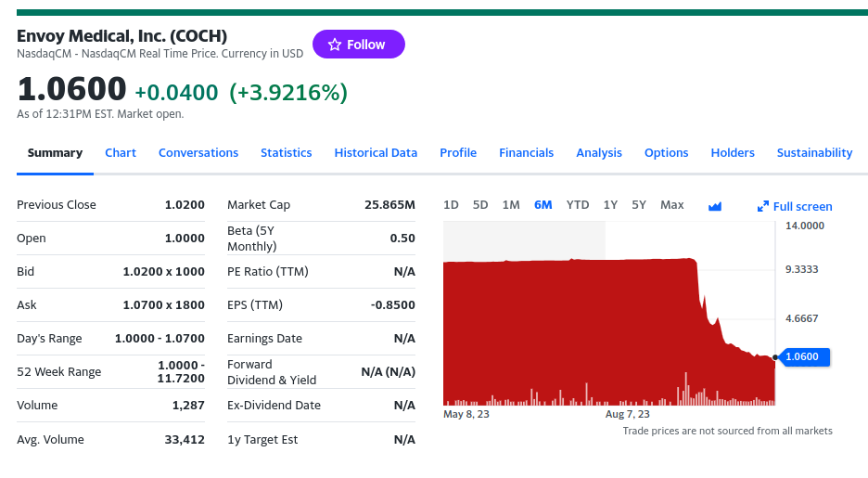This screenshot has height=478, width=868.
Task: Open the Full screen chart link
Action: [x=802, y=206]
